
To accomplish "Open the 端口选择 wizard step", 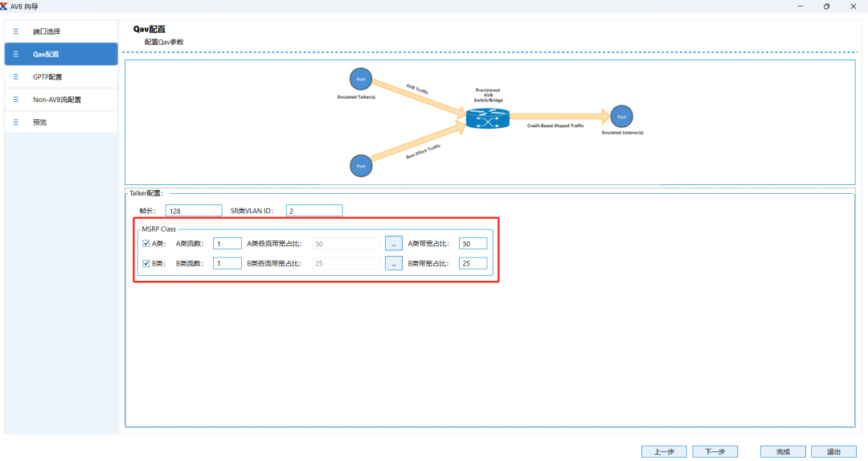I will tap(61, 31).
